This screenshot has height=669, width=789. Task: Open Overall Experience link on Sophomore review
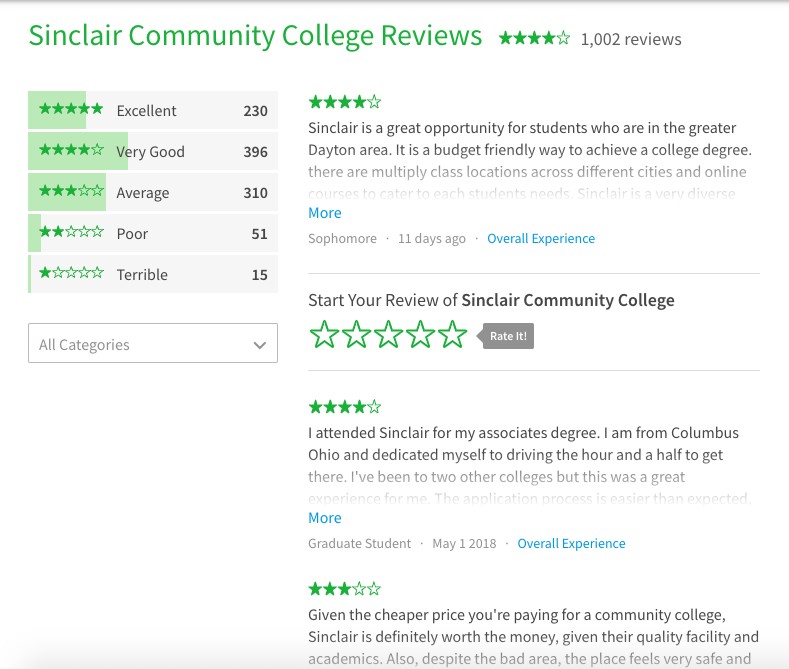(x=541, y=238)
